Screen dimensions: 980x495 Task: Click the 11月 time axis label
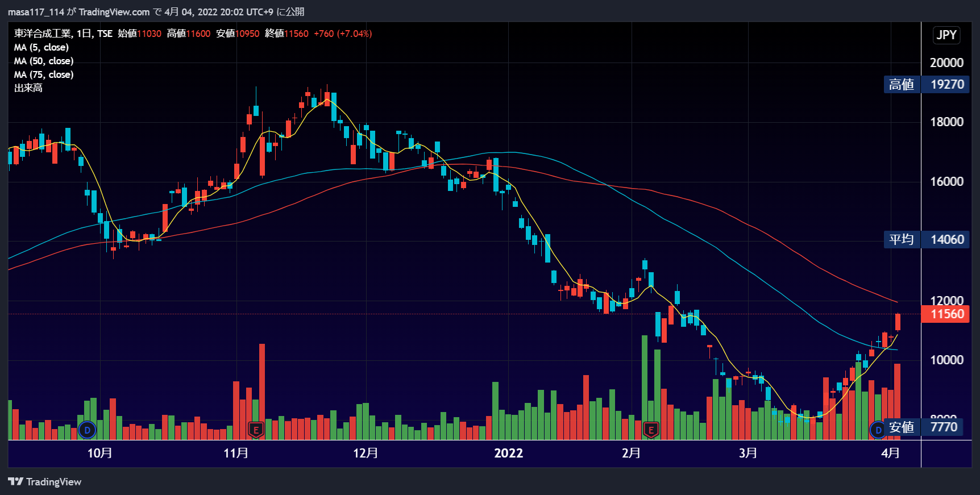(x=235, y=453)
